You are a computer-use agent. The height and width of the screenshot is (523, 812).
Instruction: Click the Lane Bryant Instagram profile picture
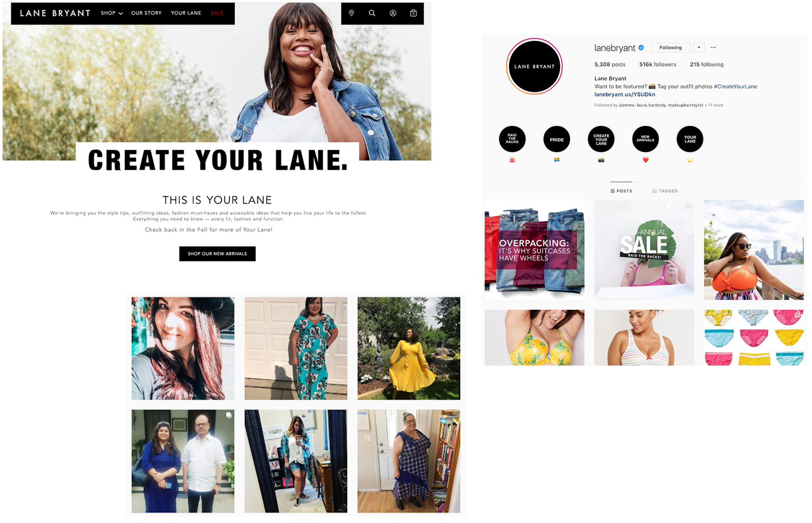534,67
